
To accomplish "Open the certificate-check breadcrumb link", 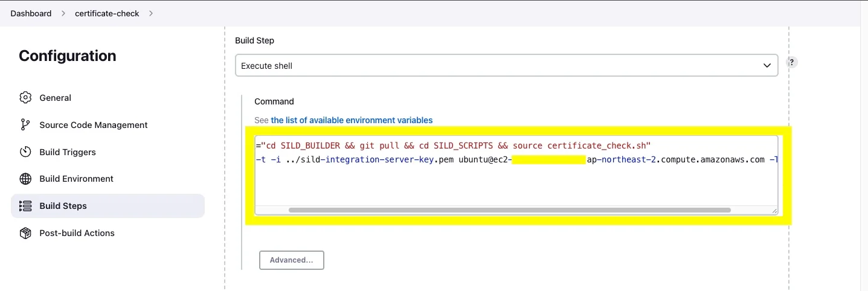I will pos(107,13).
